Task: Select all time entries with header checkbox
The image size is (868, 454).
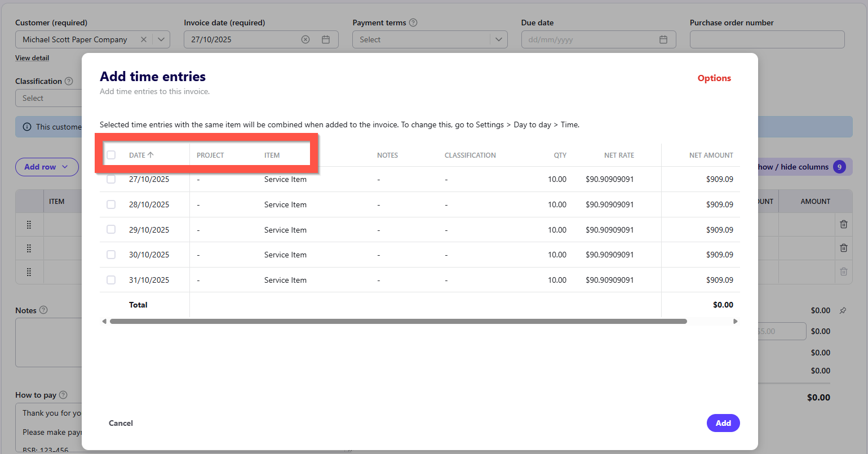Action: (x=111, y=155)
